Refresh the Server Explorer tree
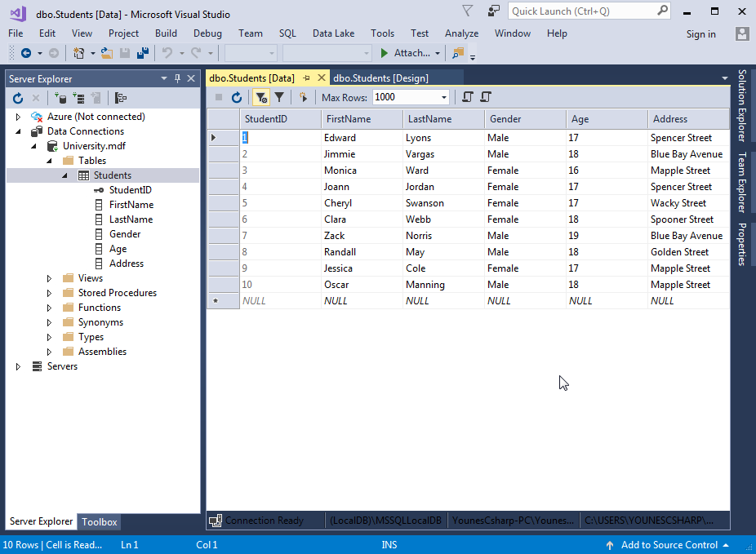The image size is (756, 554). click(x=18, y=98)
